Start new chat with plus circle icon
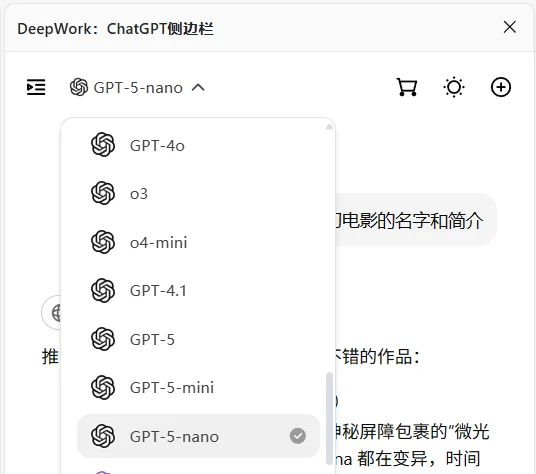 pos(501,87)
